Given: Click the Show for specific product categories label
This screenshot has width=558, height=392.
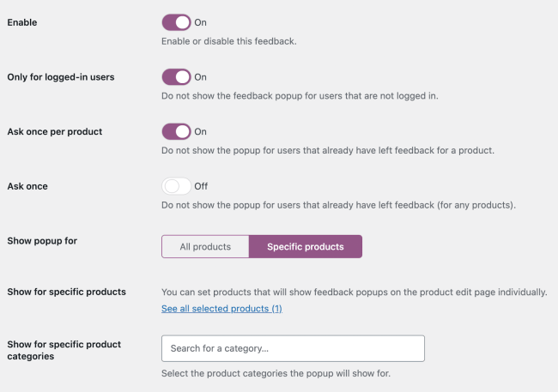Looking at the screenshot, I should click(x=64, y=350).
